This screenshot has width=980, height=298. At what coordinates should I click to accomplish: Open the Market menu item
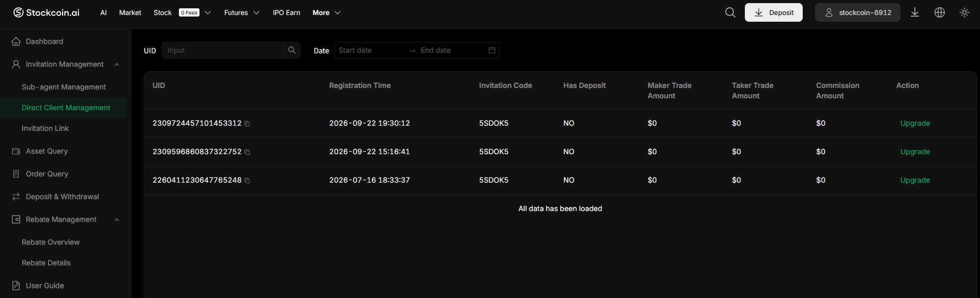tap(130, 12)
